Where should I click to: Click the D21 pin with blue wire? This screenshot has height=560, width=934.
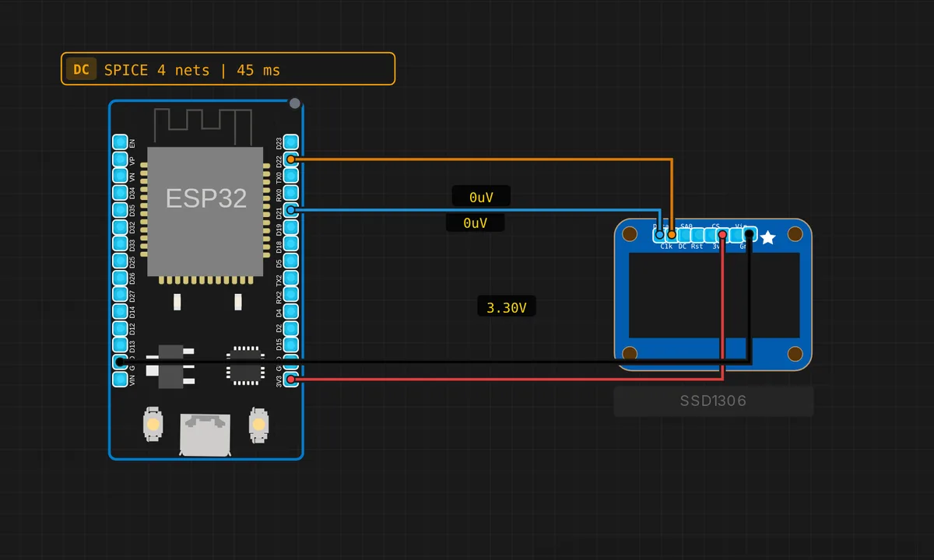(290, 210)
